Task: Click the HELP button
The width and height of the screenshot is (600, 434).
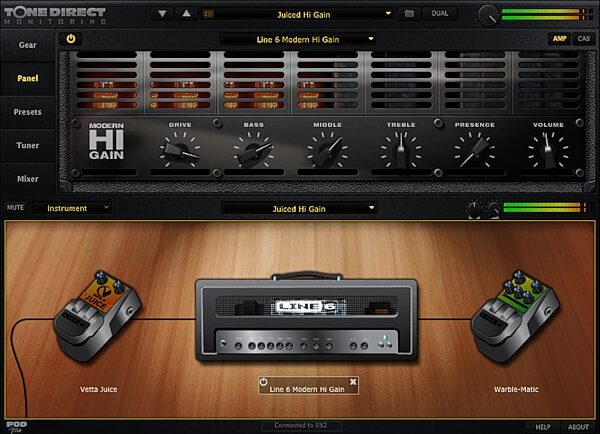Action: coord(543,427)
